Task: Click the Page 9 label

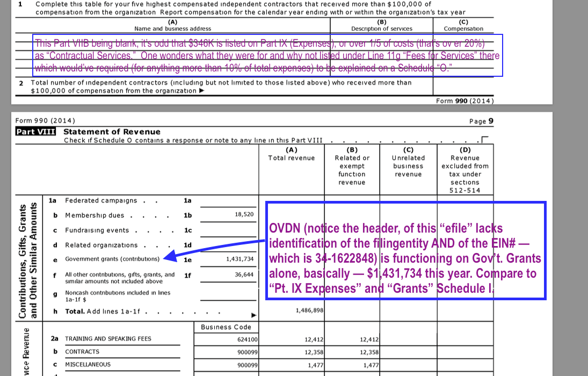Action: click(x=481, y=121)
